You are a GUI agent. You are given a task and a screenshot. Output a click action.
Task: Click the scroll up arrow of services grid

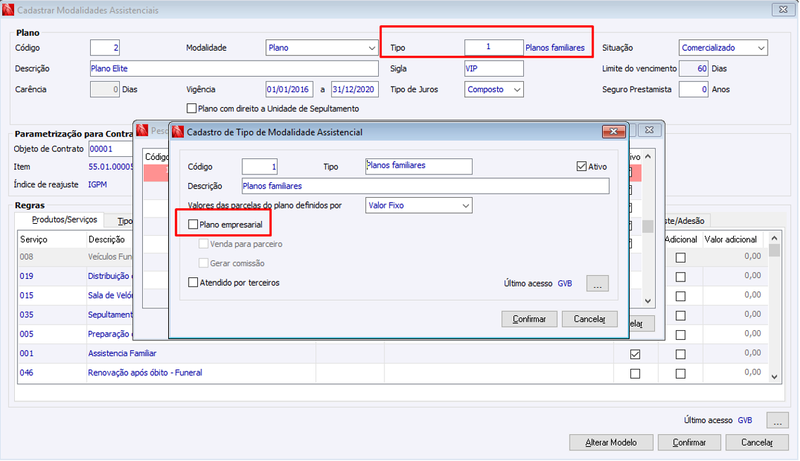click(774, 238)
